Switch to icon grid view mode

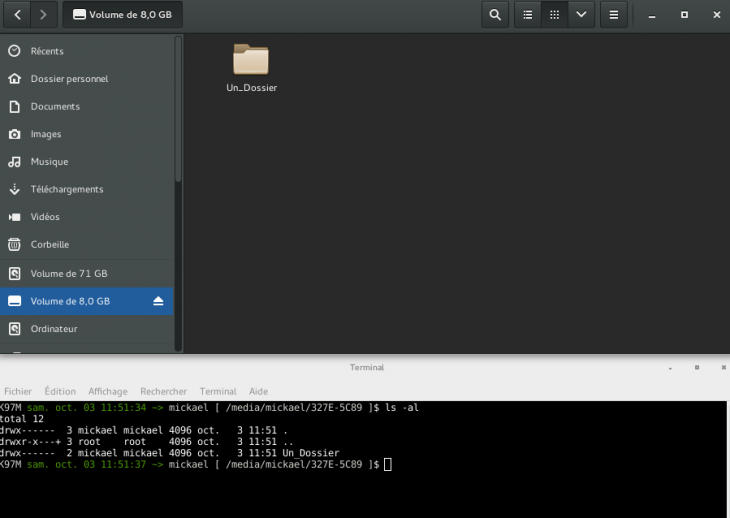tap(554, 15)
